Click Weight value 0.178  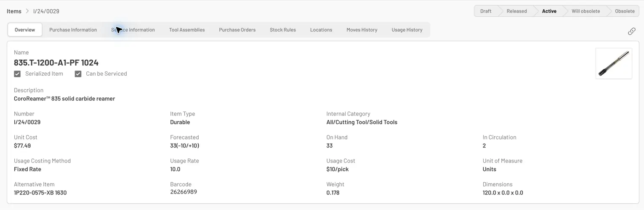(333, 193)
